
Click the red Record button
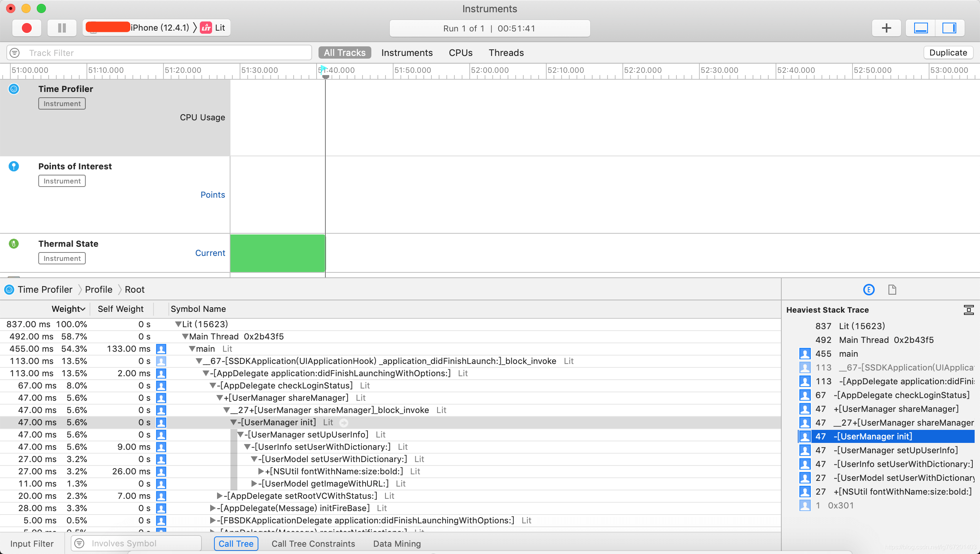coord(27,28)
